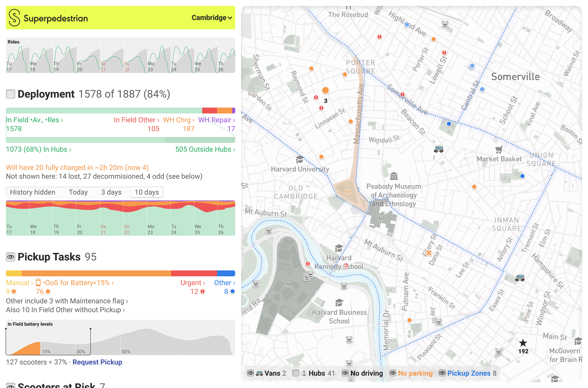The width and height of the screenshot is (588, 388).
Task: Expand In Field Other list
Action: pos(136,120)
